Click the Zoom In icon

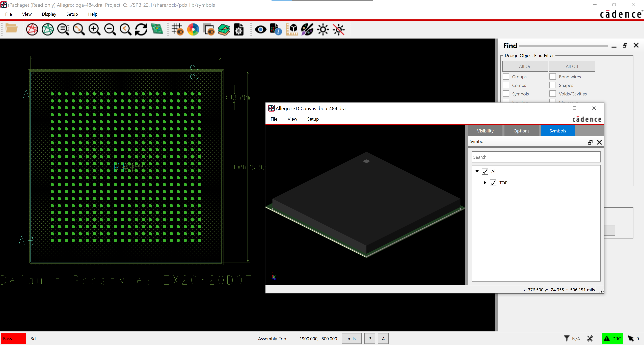coord(94,29)
